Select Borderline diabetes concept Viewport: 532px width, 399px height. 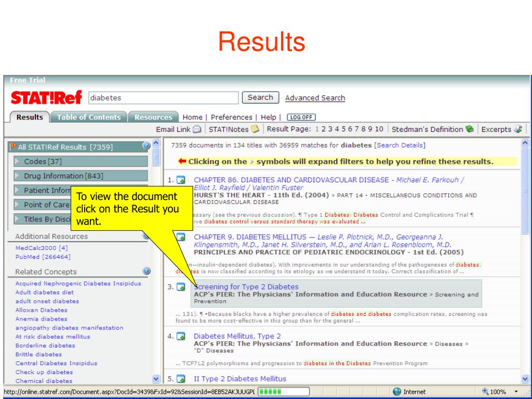pyautogui.click(x=45, y=345)
